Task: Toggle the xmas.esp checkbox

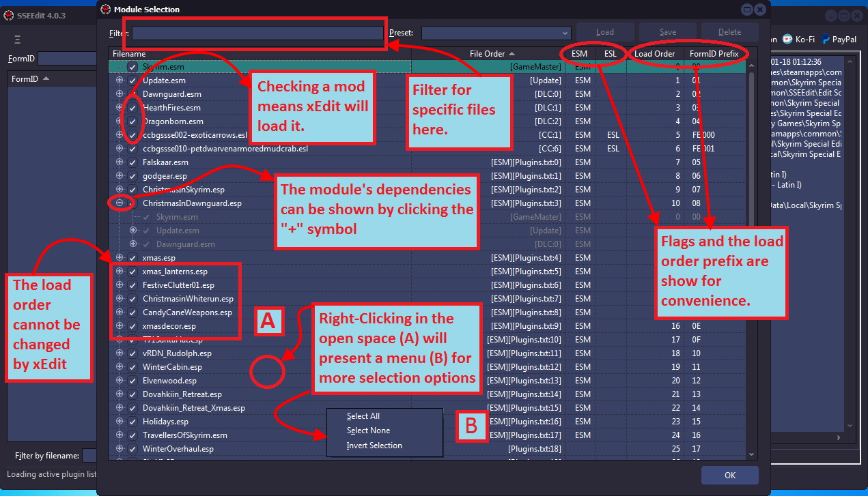Action: pos(132,258)
